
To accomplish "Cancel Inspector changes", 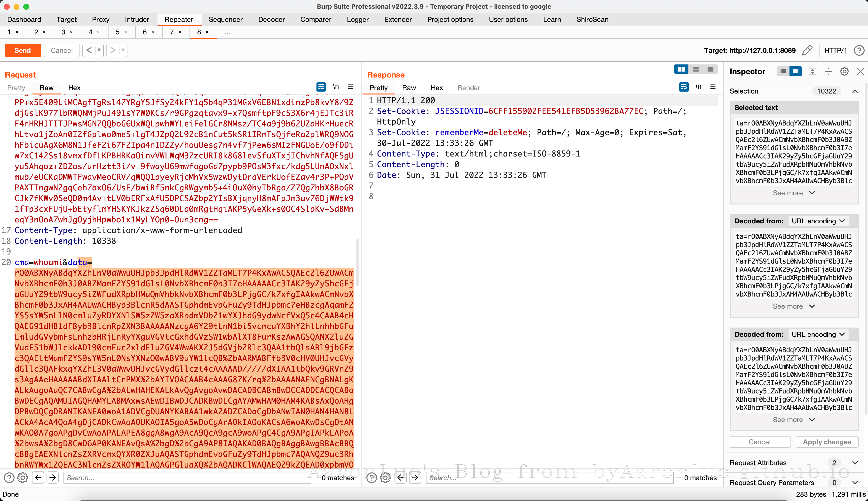I will [x=760, y=442].
